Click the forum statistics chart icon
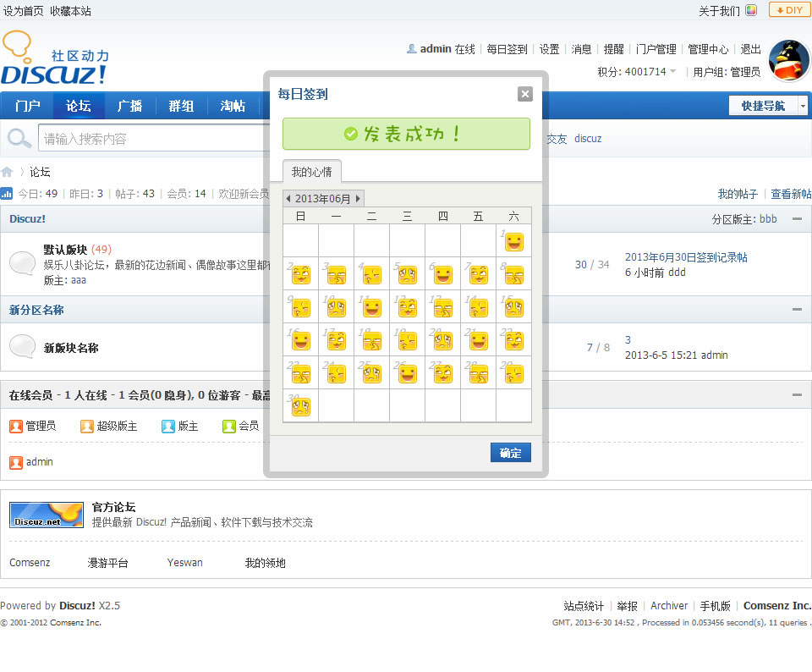 [x=7, y=194]
